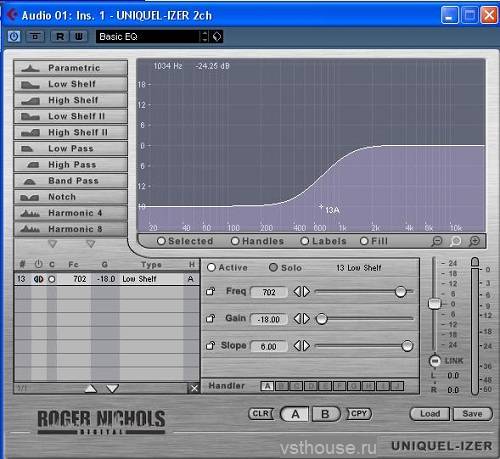Add a High Shelf filter band
500x459 pixels.
[x=71, y=100]
